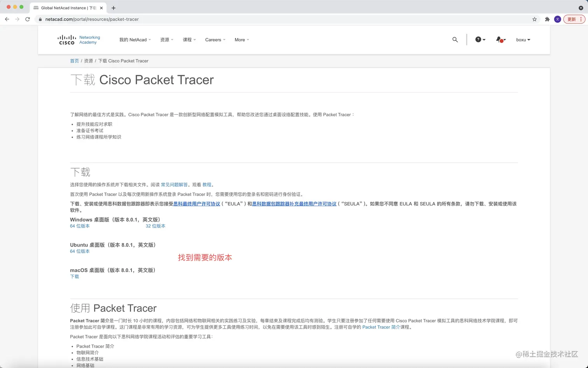This screenshot has height=368, width=588.
Task: Open the Chrome profile avatar
Action: tap(557, 19)
